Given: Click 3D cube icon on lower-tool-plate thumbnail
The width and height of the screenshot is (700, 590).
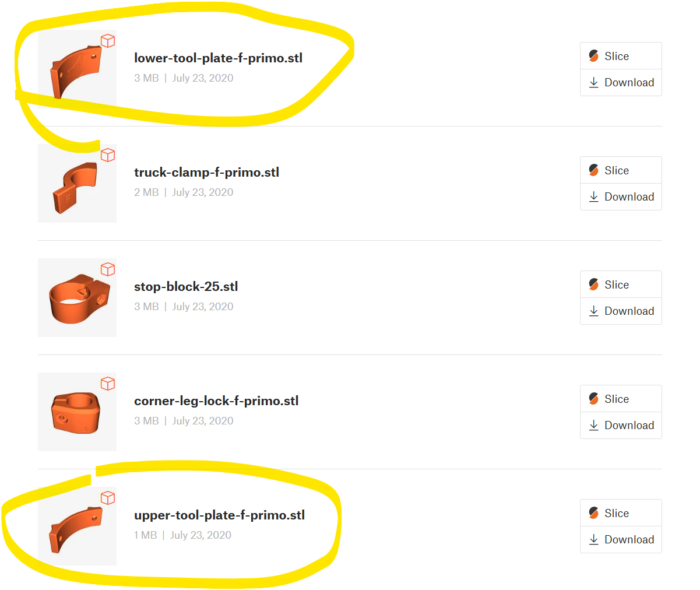Looking at the screenshot, I should pyautogui.click(x=108, y=41).
